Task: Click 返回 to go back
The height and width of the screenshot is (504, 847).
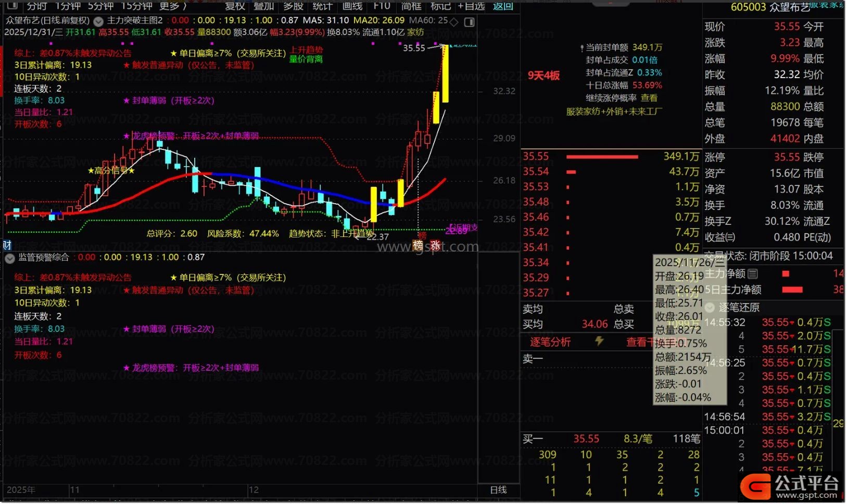Action: [x=503, y=6]
